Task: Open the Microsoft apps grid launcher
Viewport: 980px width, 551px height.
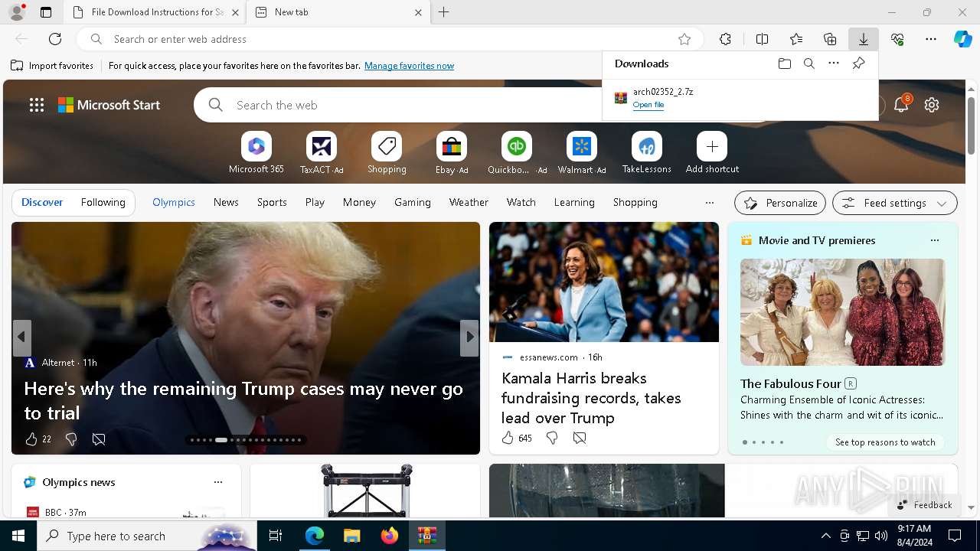Action: pyautogui.click(x=37, y=105)
